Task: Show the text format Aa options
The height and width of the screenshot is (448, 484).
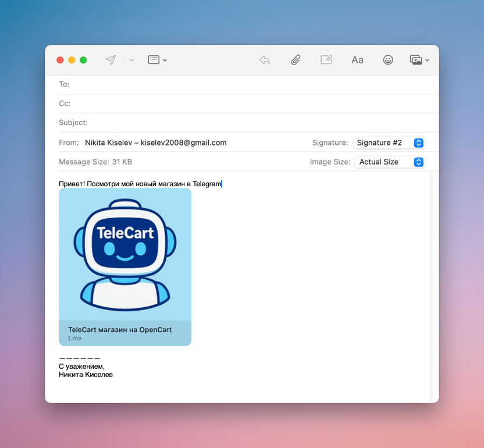Action: (357, 60)
